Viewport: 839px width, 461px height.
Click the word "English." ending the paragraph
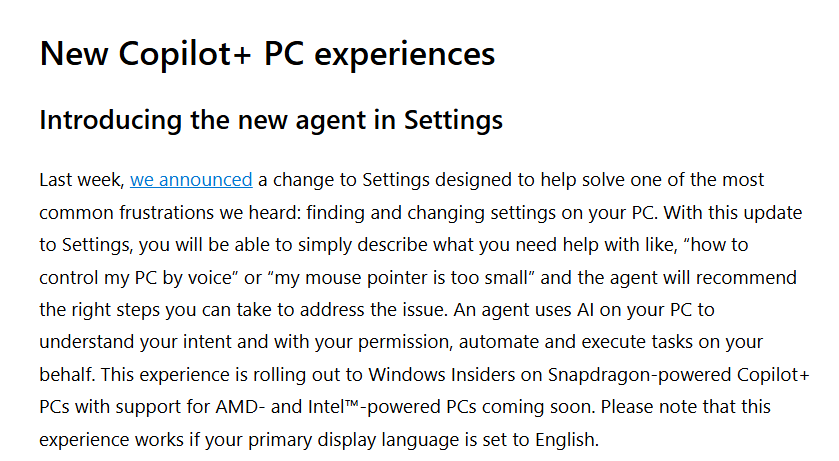click(x=567, y=440)
